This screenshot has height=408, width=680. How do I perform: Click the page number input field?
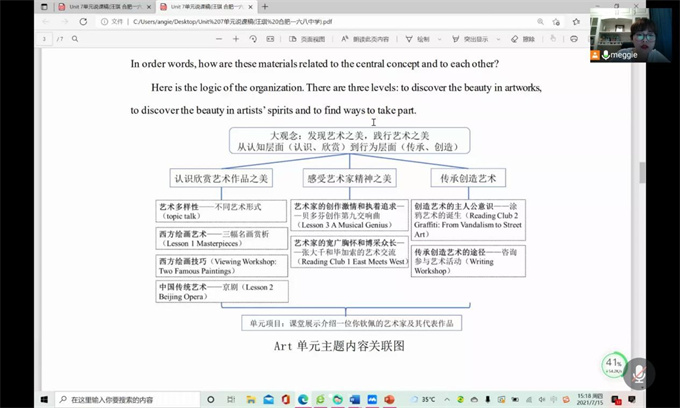[45, 39]
